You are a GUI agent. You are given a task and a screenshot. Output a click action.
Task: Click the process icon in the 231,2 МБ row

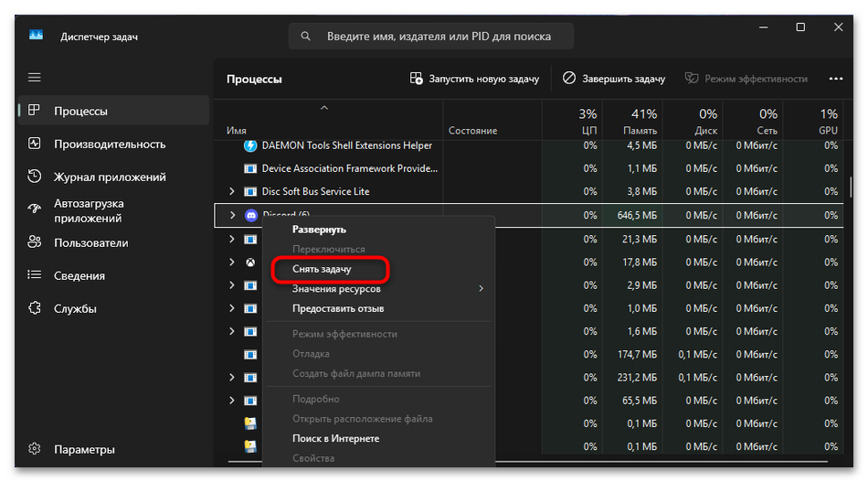point(250,378)
